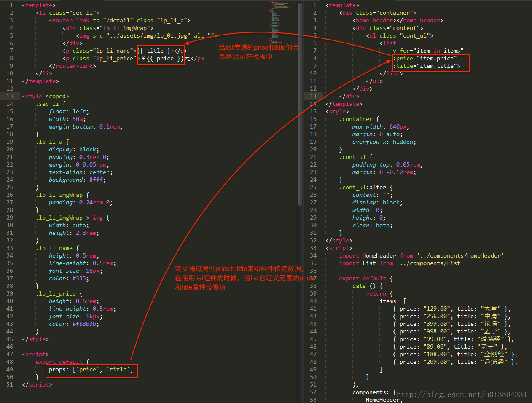
Task: Click the .lp_li_a selector line
Action: pyautogui.click(x=52, y=142)
